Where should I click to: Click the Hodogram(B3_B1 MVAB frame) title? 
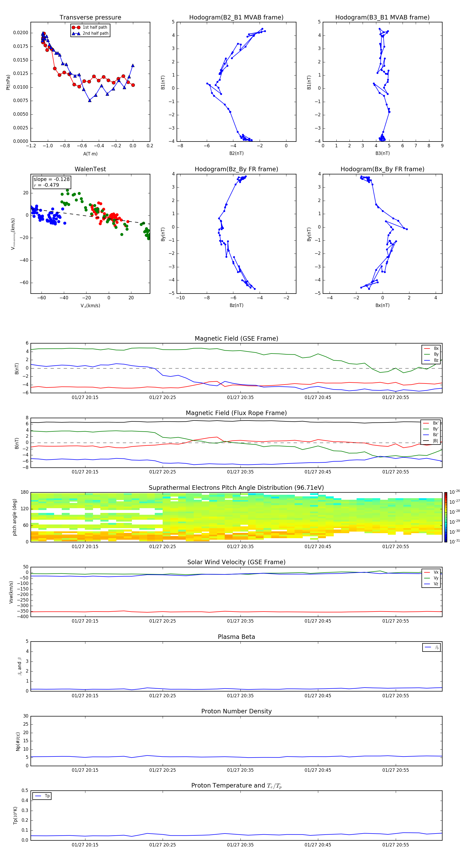pos(382,18)
